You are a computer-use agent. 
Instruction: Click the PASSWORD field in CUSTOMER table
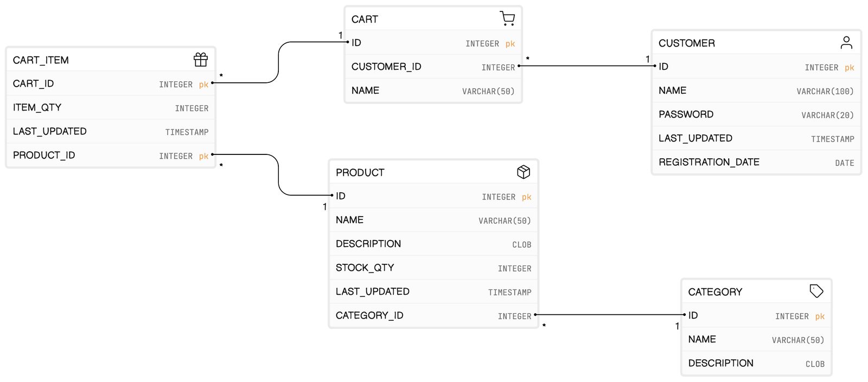point(756,114)
